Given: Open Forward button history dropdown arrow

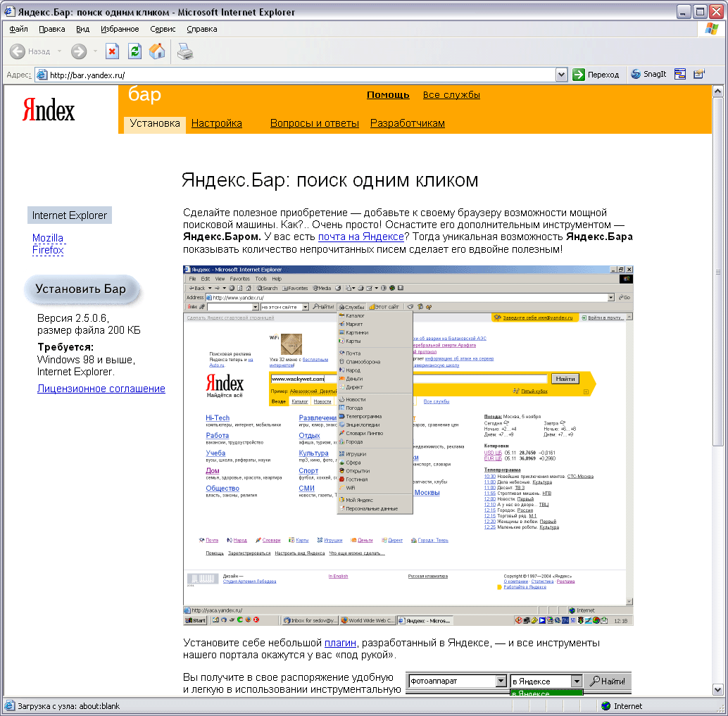Looking at the screenshot, I should point(95,51).
